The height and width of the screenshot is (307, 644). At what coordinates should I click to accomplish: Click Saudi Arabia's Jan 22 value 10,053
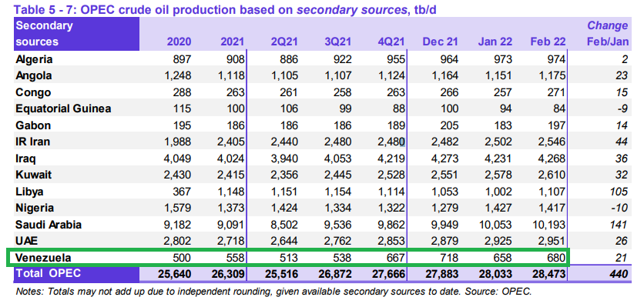click(x=495, y=225)
